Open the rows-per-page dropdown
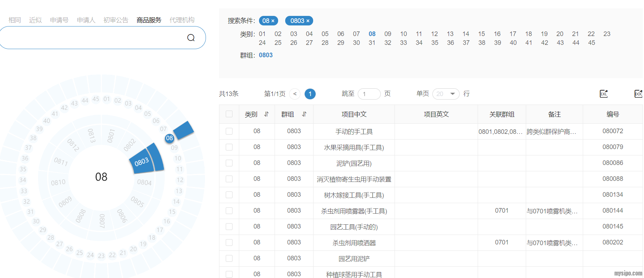Viewport: 644px width, 278px height. click(445, 94)
